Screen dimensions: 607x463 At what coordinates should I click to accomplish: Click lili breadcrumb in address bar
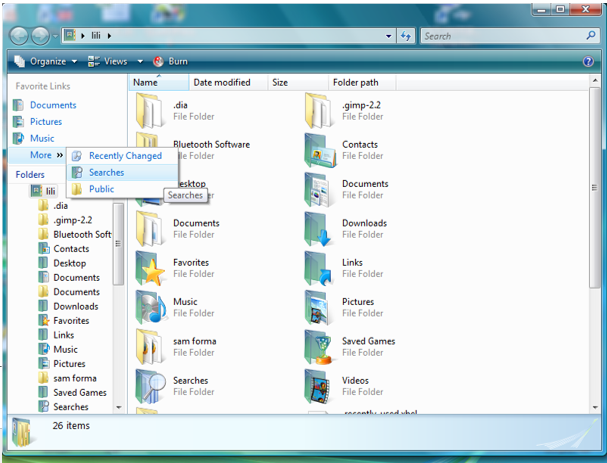coord(96,36)
